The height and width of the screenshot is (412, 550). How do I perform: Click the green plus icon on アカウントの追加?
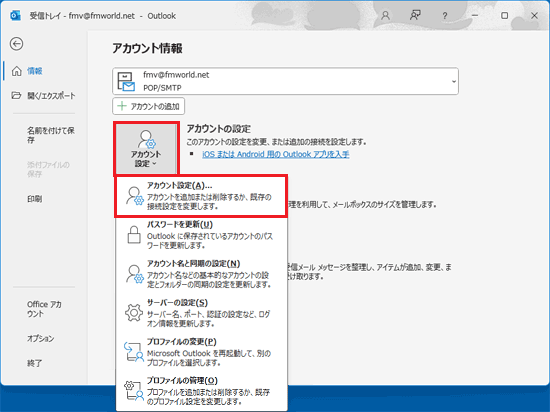[122, 106]
